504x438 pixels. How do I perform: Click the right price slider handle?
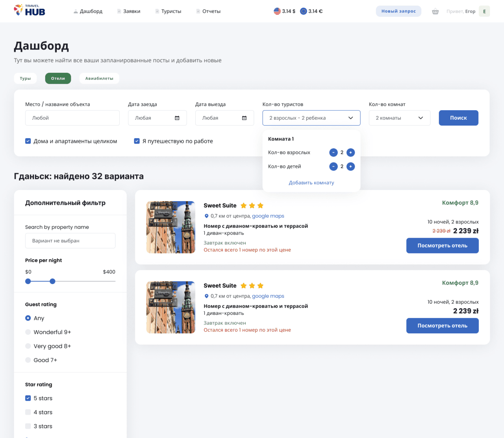[52, 281]
